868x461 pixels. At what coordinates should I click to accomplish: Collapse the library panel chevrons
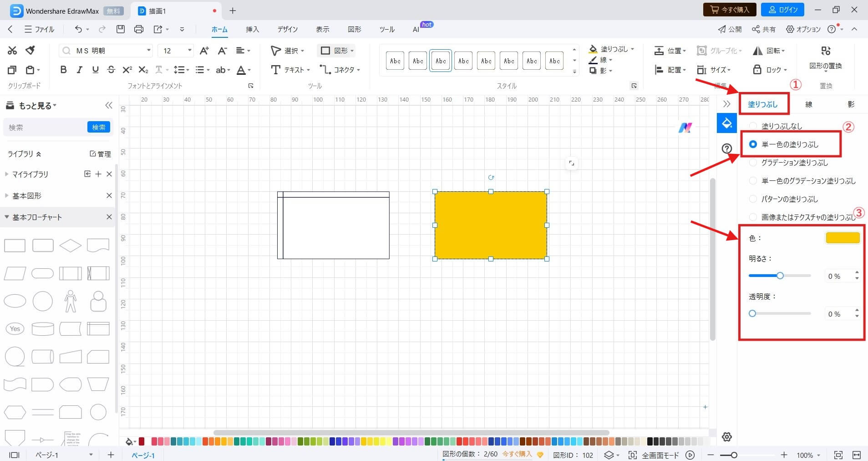coord(108,105)
